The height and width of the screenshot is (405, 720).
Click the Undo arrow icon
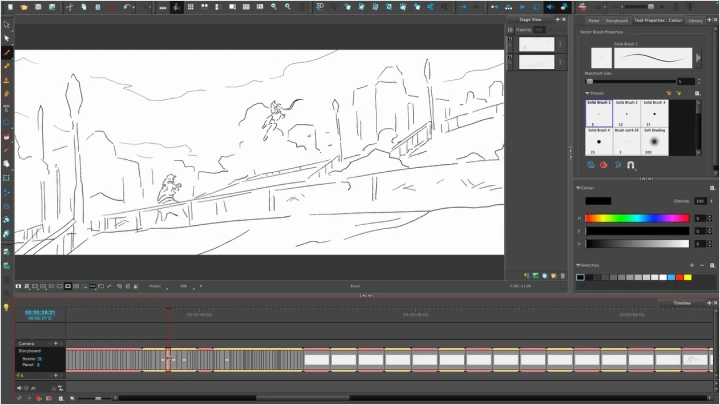tap(127, 7)
